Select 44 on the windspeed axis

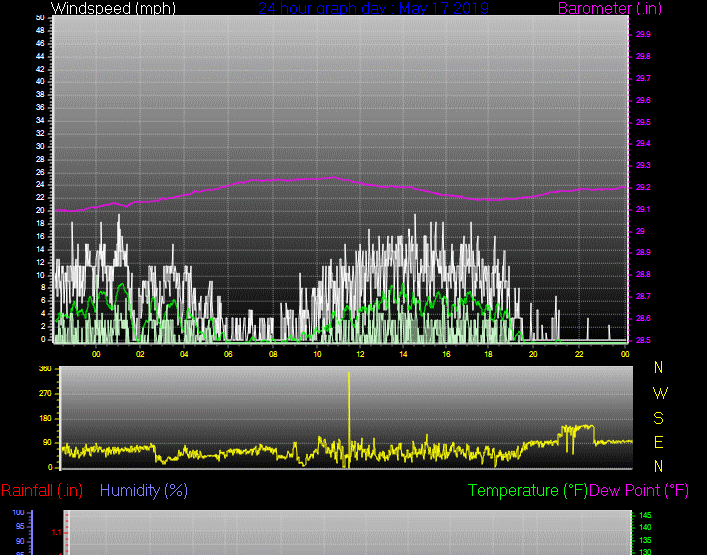coord(40,56)
